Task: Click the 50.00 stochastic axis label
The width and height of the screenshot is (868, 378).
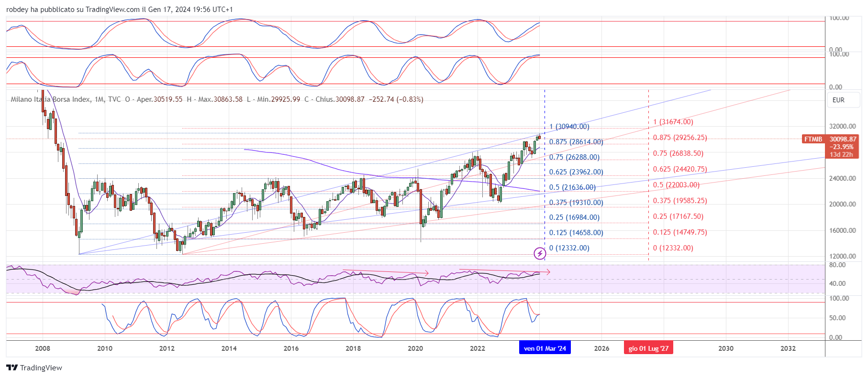Action: (837, 318)
